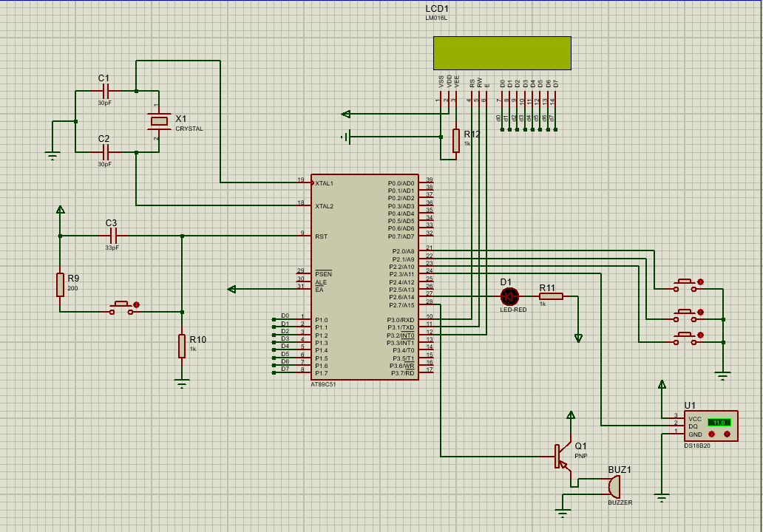Screen dimensions: 763x532
Task: Click the LCD1 reference label
Action: pos(437,9)
